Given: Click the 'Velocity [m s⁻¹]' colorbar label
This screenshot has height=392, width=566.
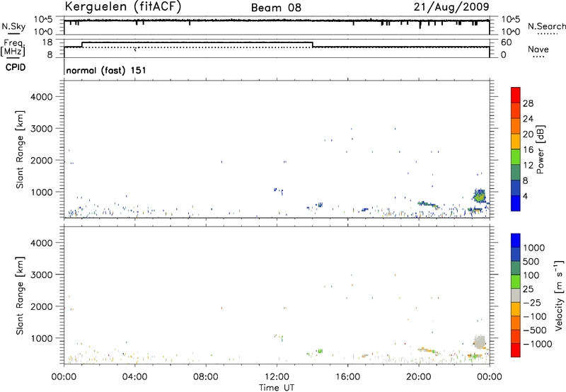Looking at the screenshot, I should 559,295.
